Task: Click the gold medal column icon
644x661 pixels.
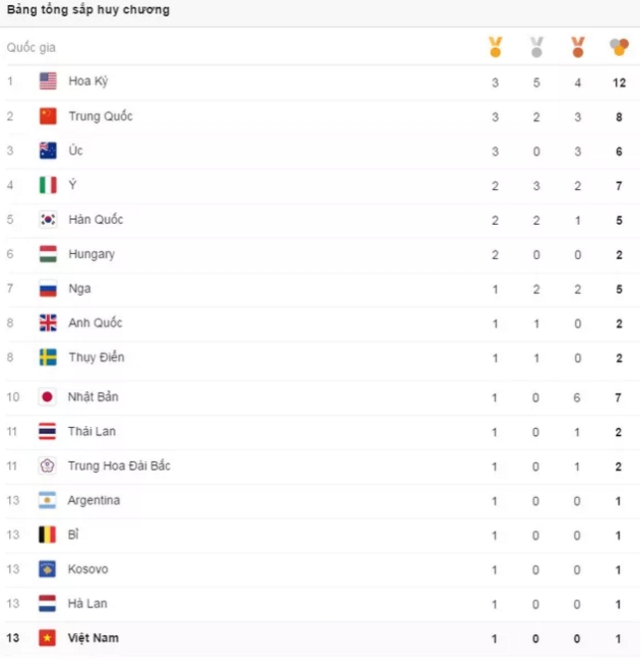Action: tap(495, 47)
